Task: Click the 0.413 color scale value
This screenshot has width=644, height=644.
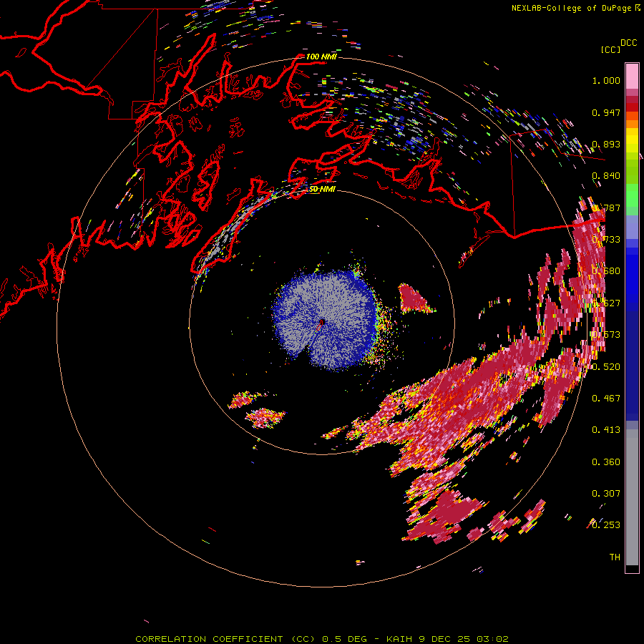Action: pyautogui.click(x=606, y=430)
